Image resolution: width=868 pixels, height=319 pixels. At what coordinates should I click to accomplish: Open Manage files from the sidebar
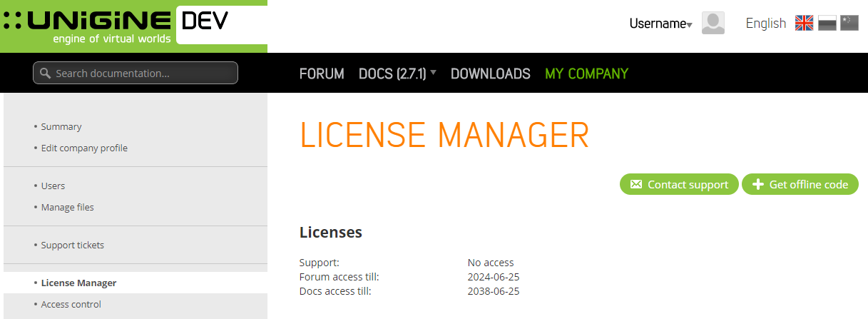click(x=67, y=208)
